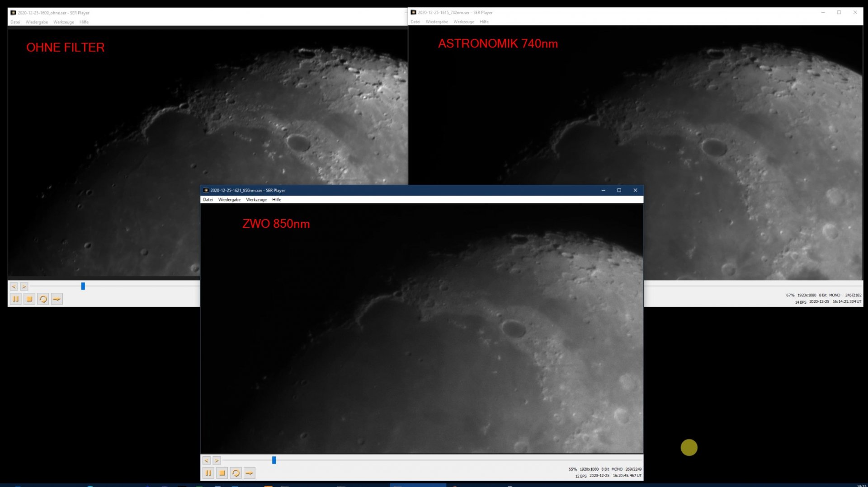Viewport: 868px width, 487px height.
Task: Open Wiedergabe menu in the ohne.ser window
Action: point(37,22)
